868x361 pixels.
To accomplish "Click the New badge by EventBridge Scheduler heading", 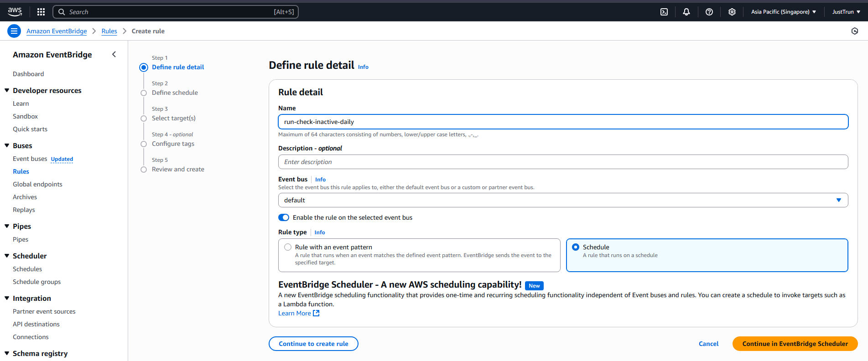I will 534,286.
